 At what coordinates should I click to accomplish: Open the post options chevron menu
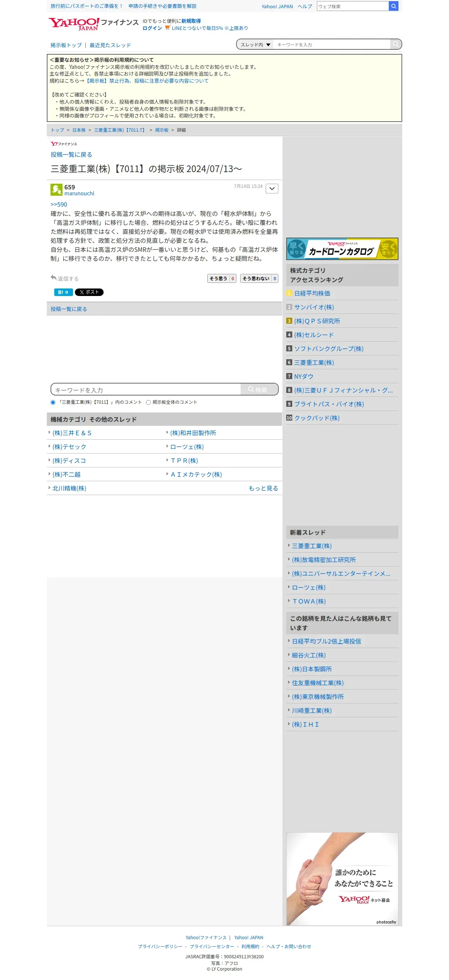coord(272,189)
